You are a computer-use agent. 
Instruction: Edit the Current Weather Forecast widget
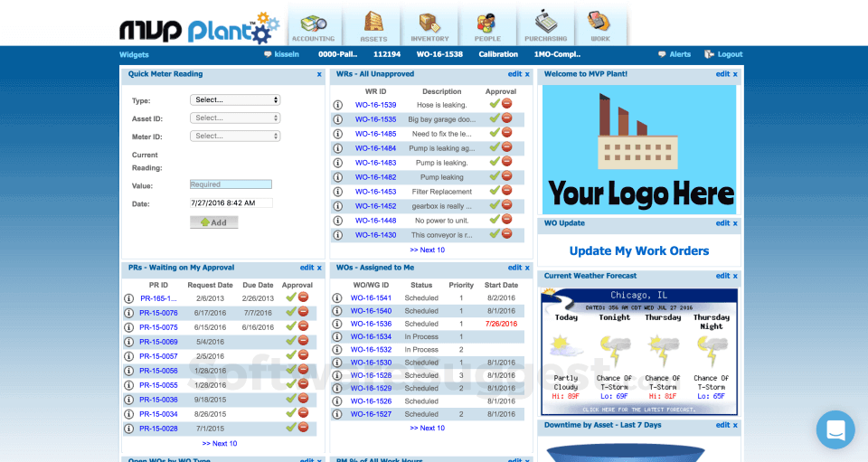(x=722, y=276)
